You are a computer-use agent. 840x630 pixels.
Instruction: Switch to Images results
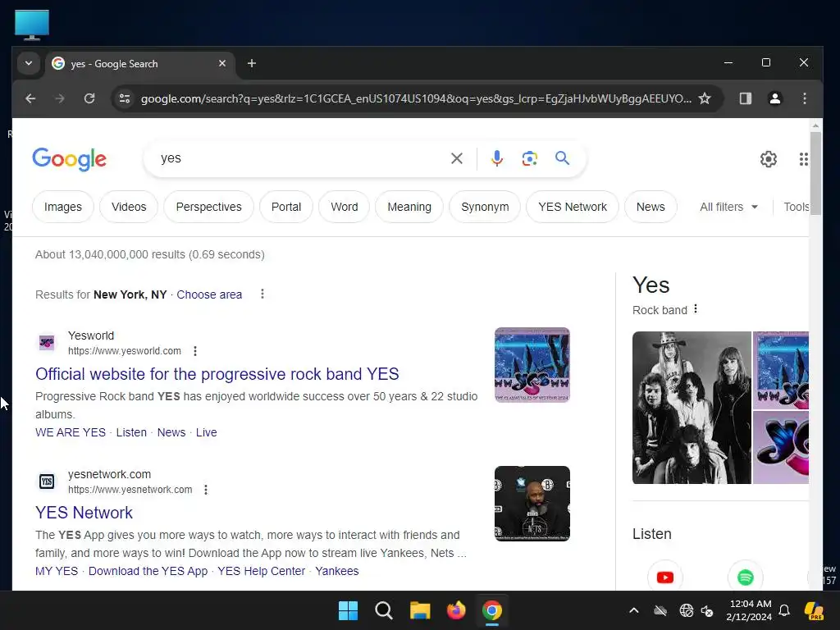(x=63, y=207)
